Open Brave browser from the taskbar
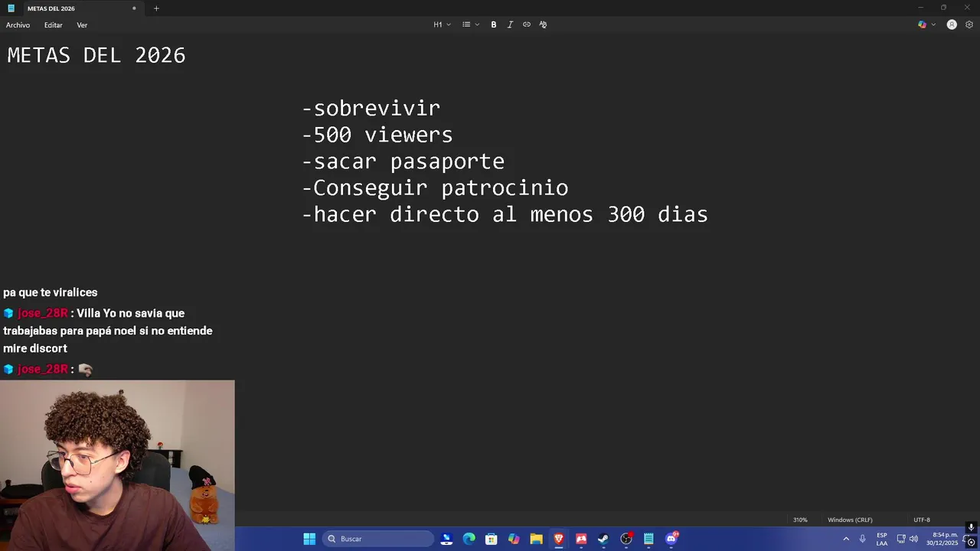Viewport: 980px width, 551px height. (559, 539)
